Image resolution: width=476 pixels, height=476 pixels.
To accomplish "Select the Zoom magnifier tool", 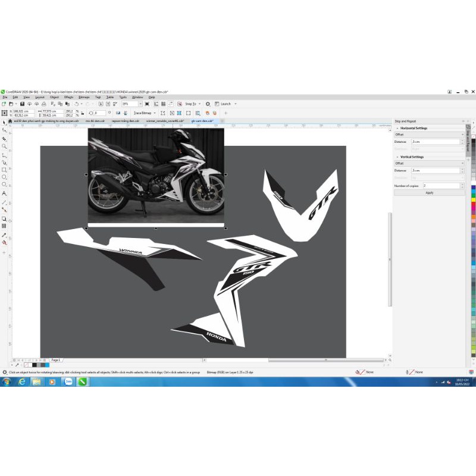I will pos(4,146).
